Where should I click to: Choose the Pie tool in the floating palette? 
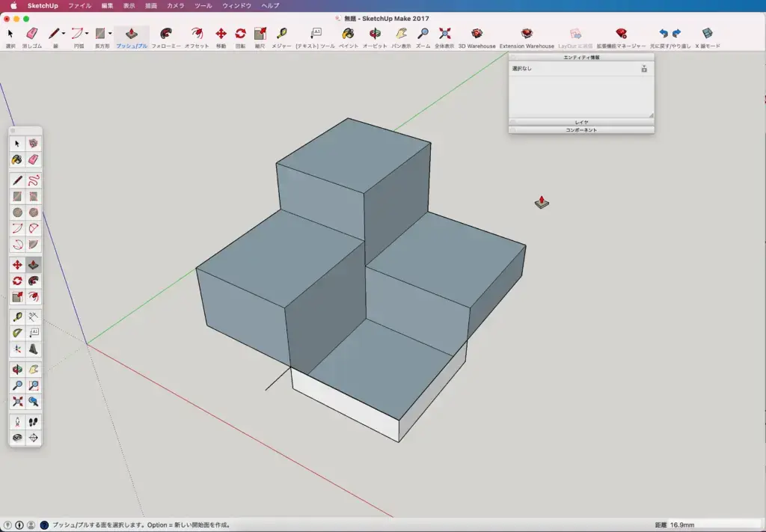[33, 244]
